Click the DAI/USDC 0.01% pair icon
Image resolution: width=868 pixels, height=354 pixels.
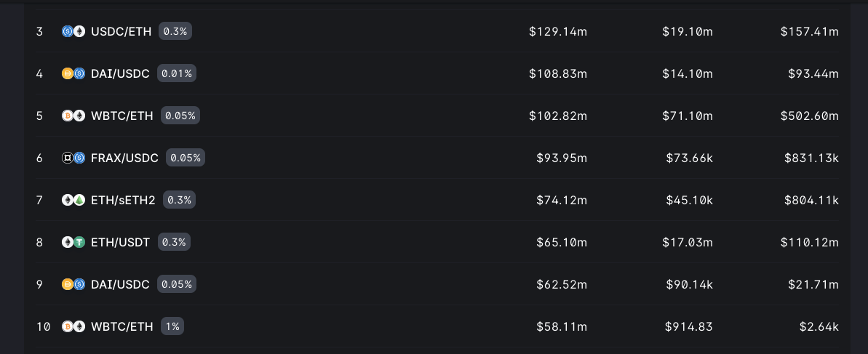tap(73, 73)
